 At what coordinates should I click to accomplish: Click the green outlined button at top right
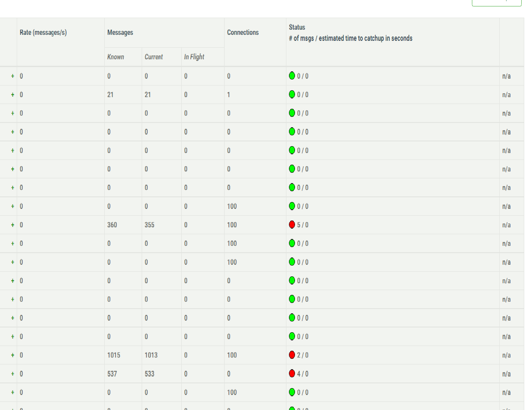tap(496, 3)
